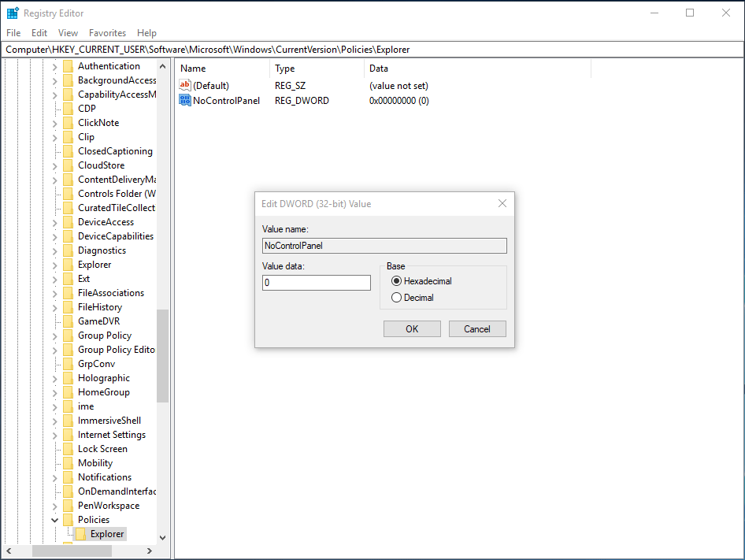Click the ClickNote folder icon
The image size is (745, 560).
[69, 123]
